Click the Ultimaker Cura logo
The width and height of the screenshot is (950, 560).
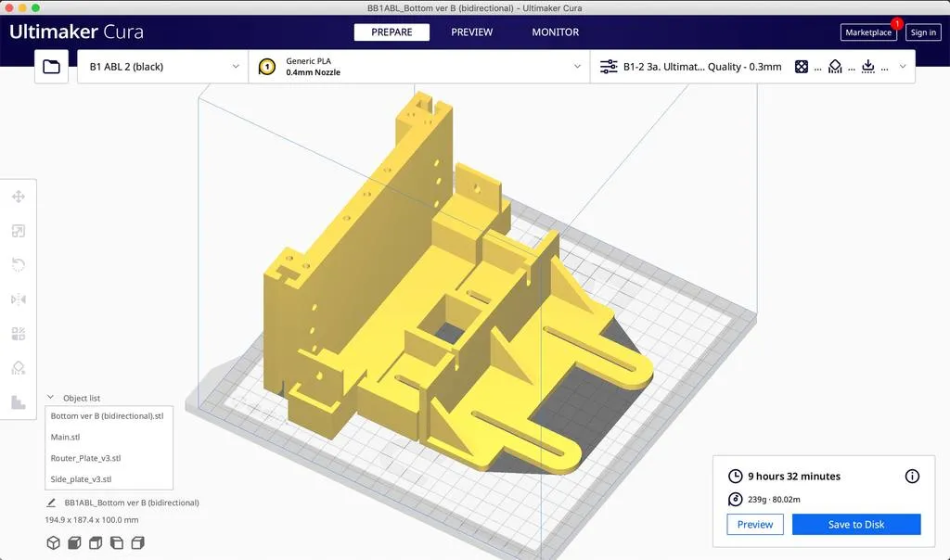pyautogui.click(x=76, y=32)
